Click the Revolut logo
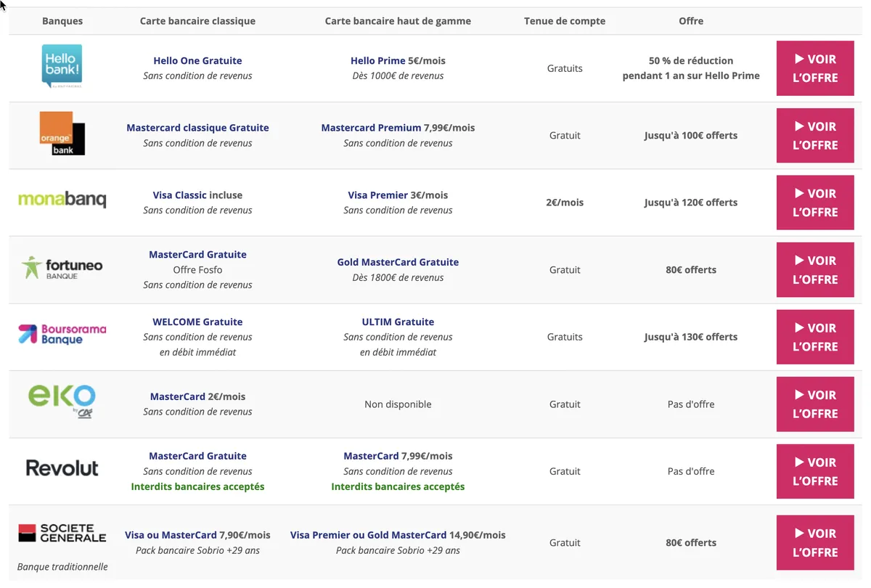 [62, 468]
